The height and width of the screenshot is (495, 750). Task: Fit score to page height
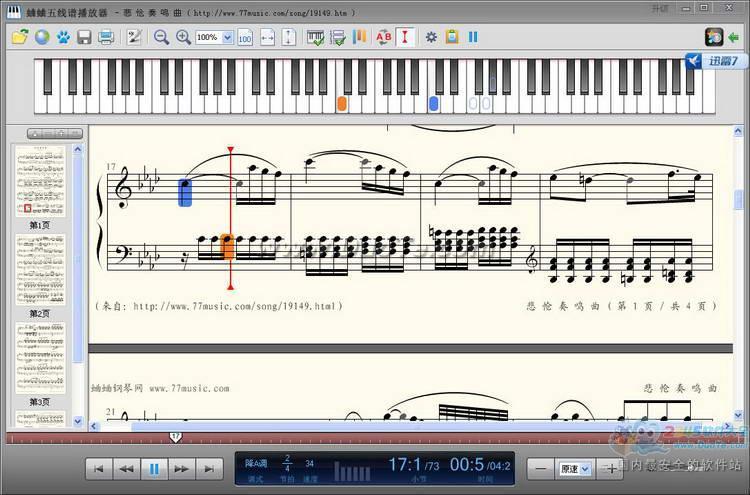pyautogui.click(x=288, y=37)
